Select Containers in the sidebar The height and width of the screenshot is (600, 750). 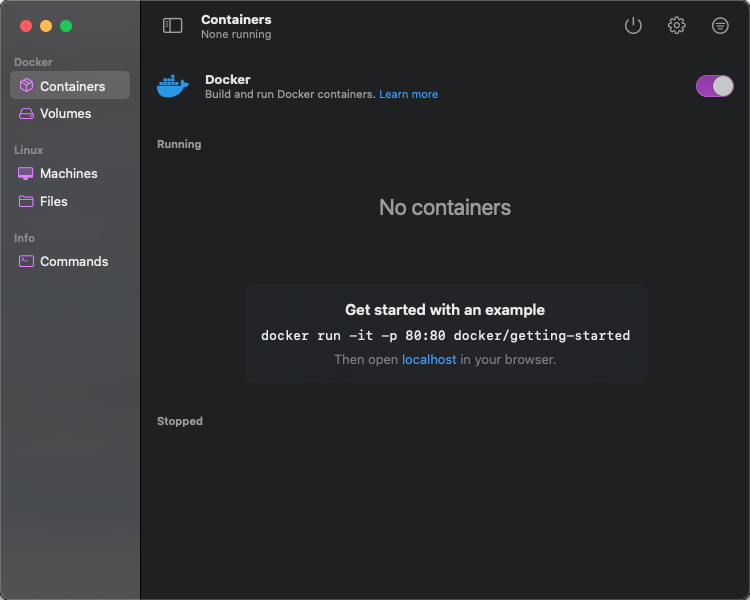coord(70,86)
